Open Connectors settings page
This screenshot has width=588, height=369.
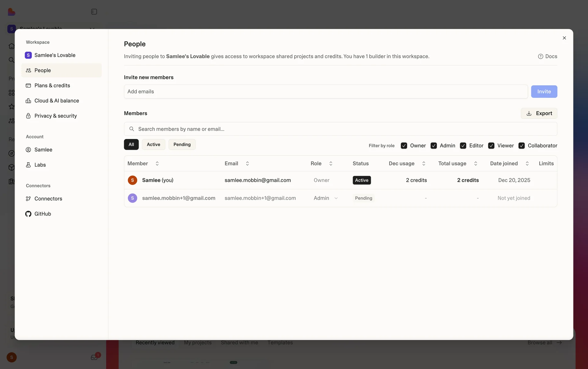(48, 198)
